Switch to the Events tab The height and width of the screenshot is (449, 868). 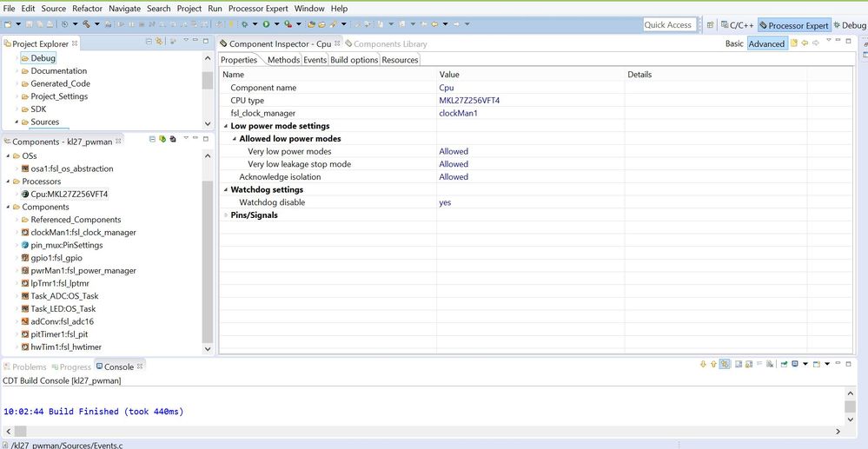click(315, 60)
